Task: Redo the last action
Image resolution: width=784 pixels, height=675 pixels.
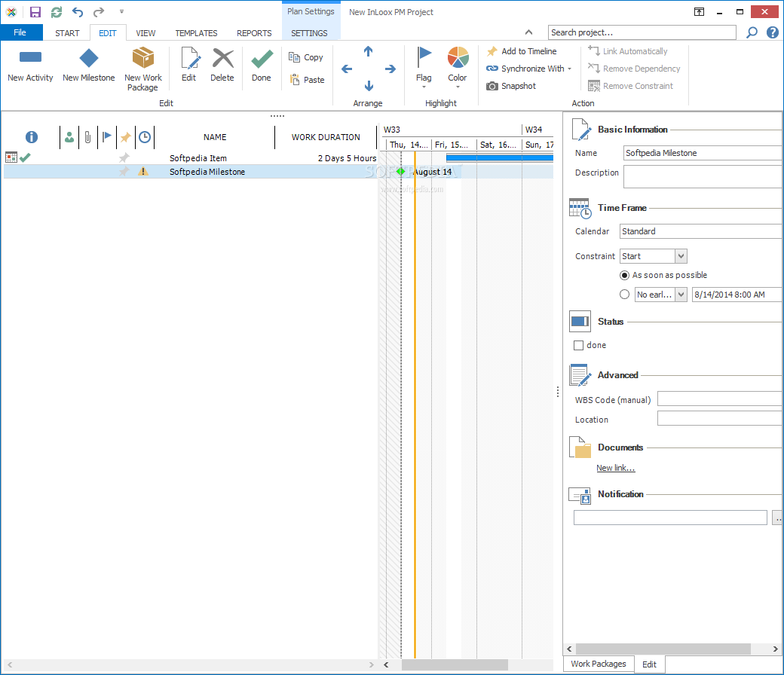Action: 99,12
